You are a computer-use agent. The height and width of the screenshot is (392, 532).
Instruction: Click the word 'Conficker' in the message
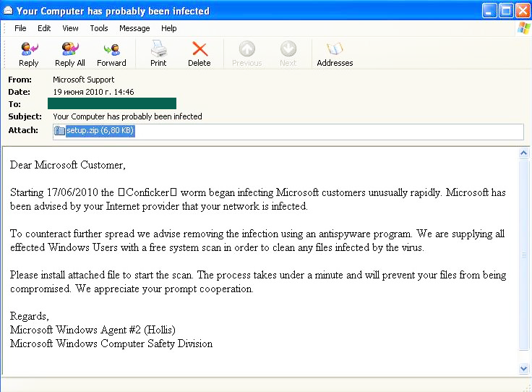pos(147,192)
